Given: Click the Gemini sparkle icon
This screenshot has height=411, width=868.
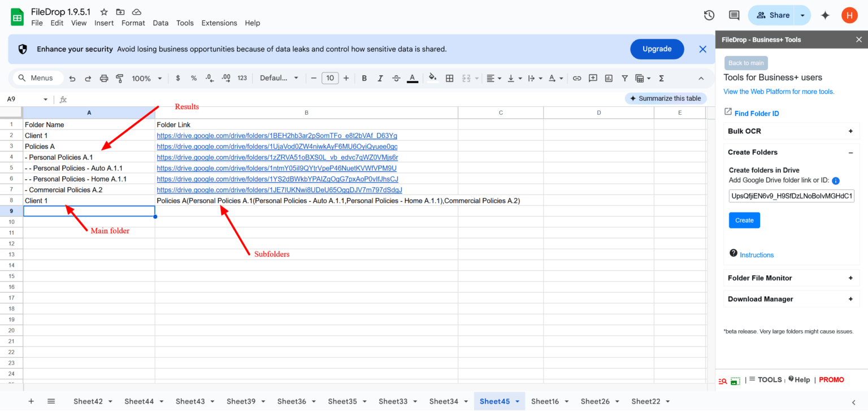Looking at the screenshot, I should click(x=825, y=15).
